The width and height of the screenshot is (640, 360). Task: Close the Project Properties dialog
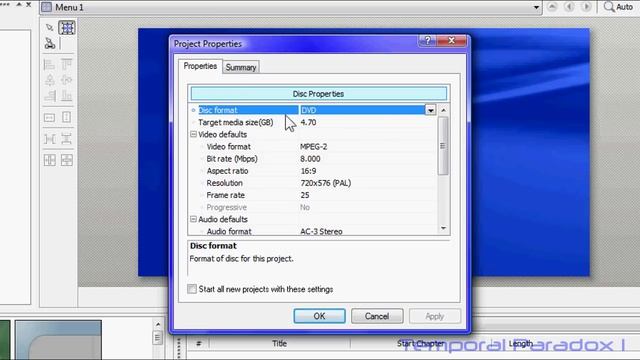click(451, 40)
